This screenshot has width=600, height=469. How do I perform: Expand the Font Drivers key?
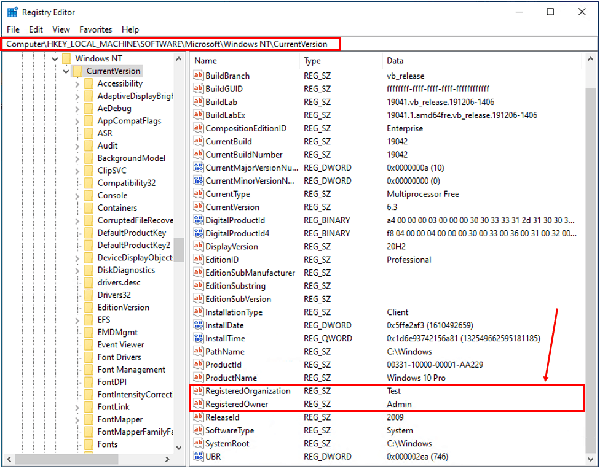(77, 356)
